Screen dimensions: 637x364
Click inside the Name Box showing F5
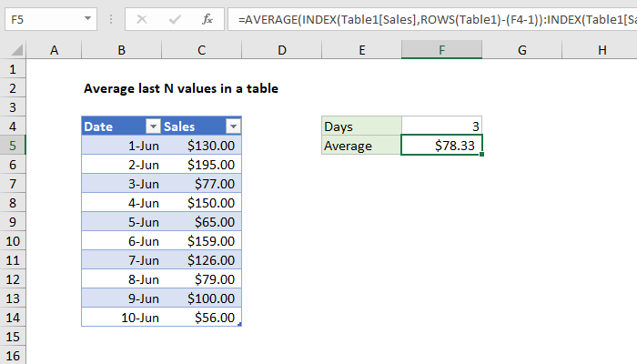41,17
